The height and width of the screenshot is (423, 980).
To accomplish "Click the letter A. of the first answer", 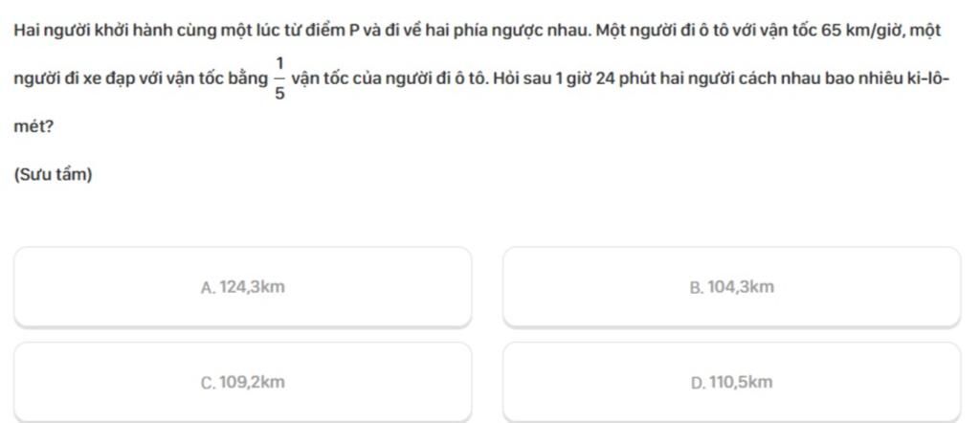I will click(x=209, y=287).
